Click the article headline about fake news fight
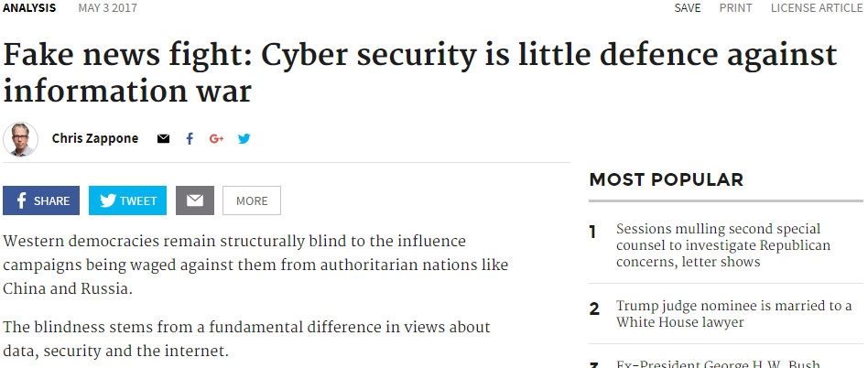This screenshot has width=868, height=368. coord(419,73)
